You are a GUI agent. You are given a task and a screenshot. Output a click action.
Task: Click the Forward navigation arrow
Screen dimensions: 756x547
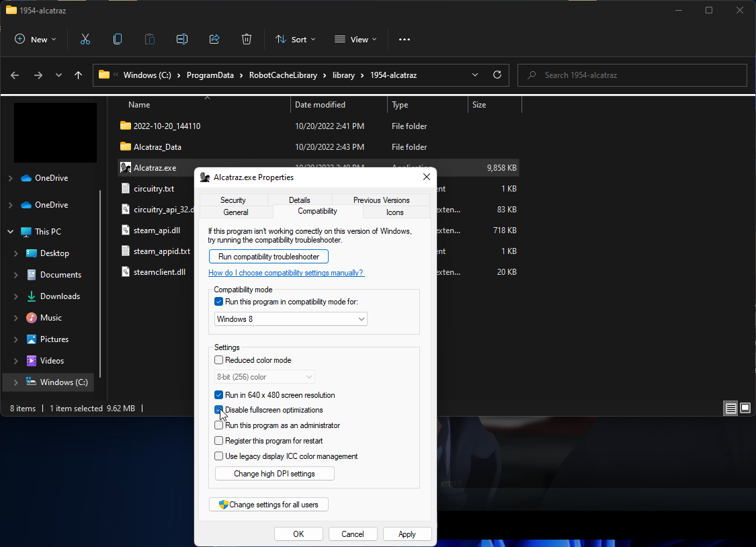point(38,75)
